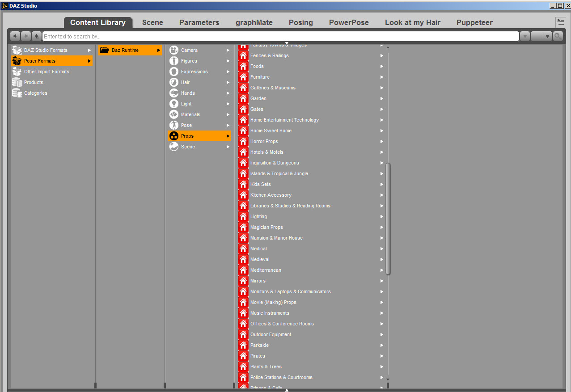Open the search filter dropdown
The image size is (571, 392).
tap(541, 36)
